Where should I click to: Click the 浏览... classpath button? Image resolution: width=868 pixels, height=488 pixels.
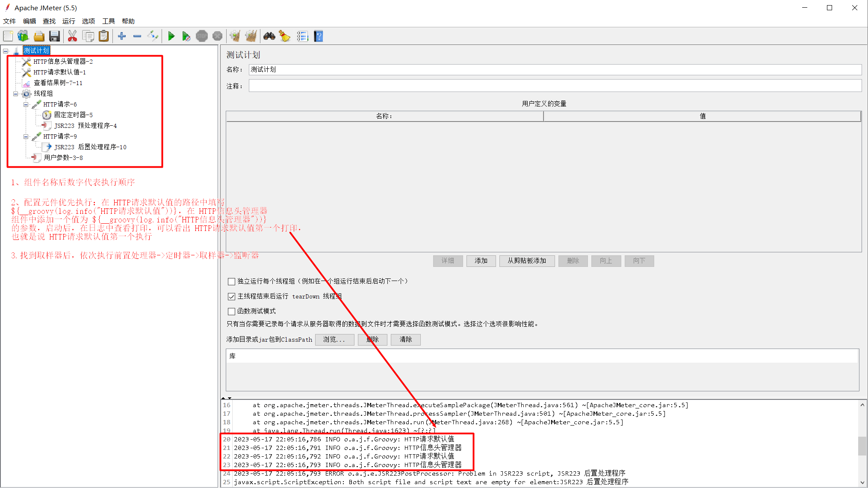(x=334, y=340)
